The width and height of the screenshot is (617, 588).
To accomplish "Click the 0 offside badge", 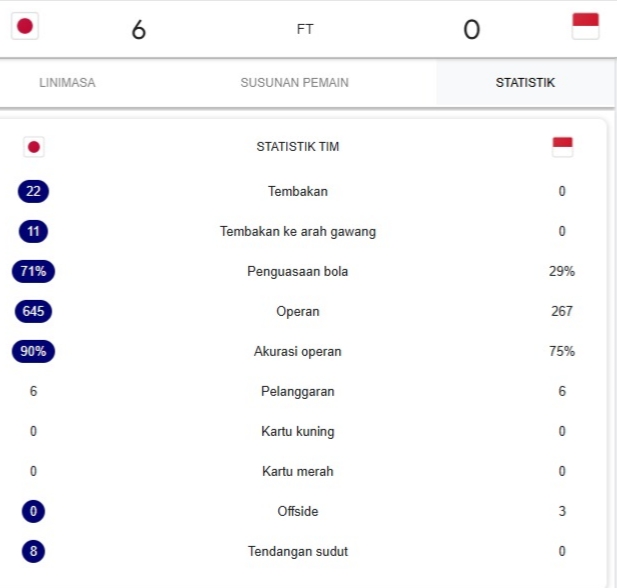I will pos(33,511).
